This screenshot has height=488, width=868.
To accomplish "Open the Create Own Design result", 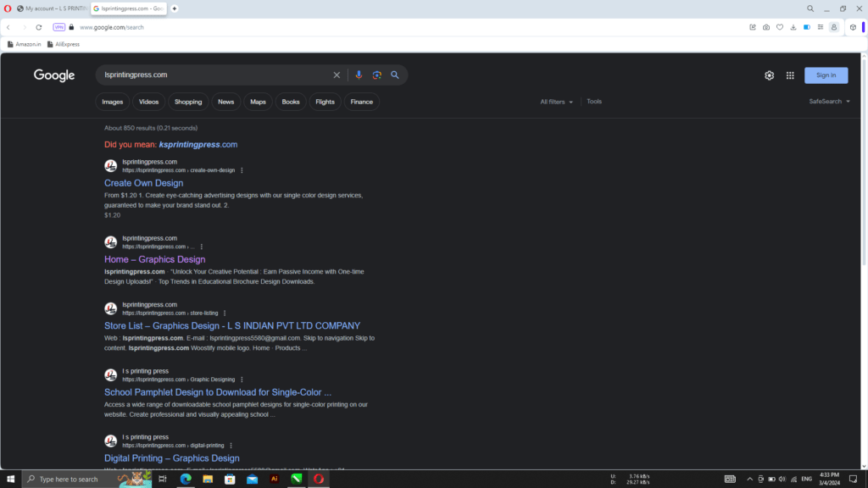I will click(143, 183).
